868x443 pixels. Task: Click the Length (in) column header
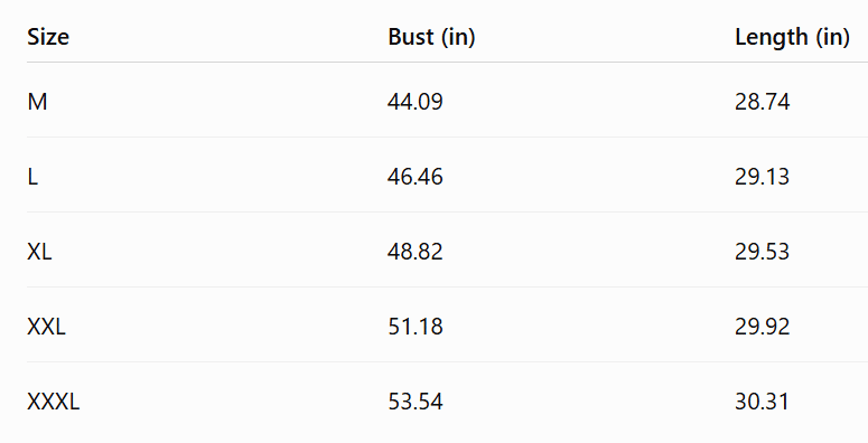coord(792,37)
